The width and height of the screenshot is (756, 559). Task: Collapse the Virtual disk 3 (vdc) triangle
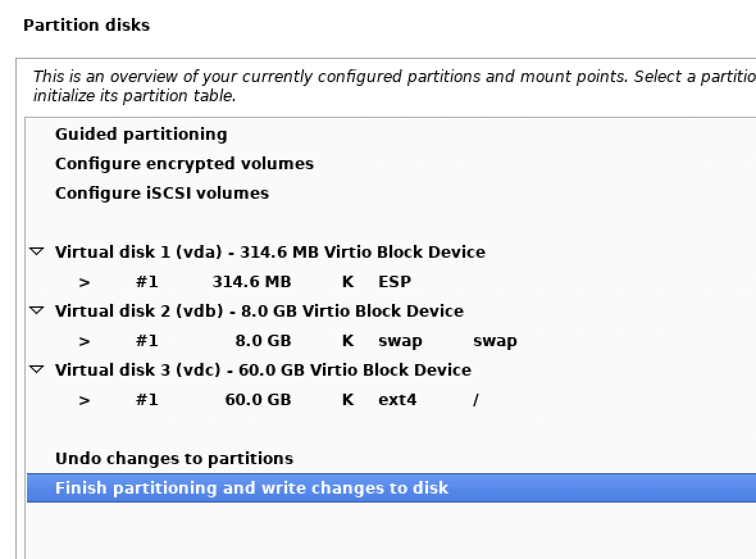37,370
